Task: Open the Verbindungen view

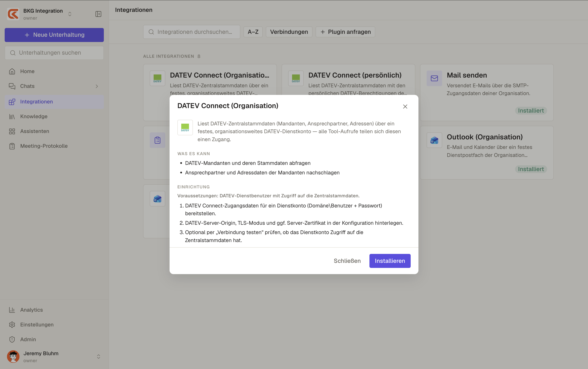Action: tap(289, 32)
